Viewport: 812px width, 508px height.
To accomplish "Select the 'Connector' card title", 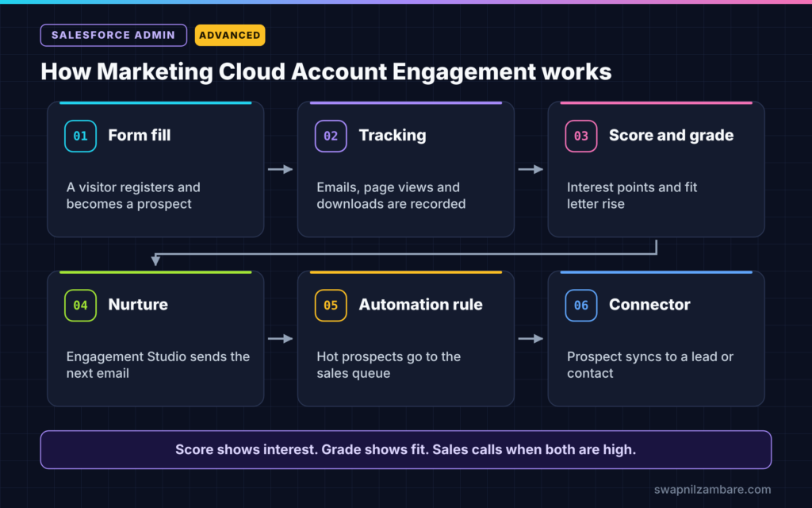I will pos(649,304).
